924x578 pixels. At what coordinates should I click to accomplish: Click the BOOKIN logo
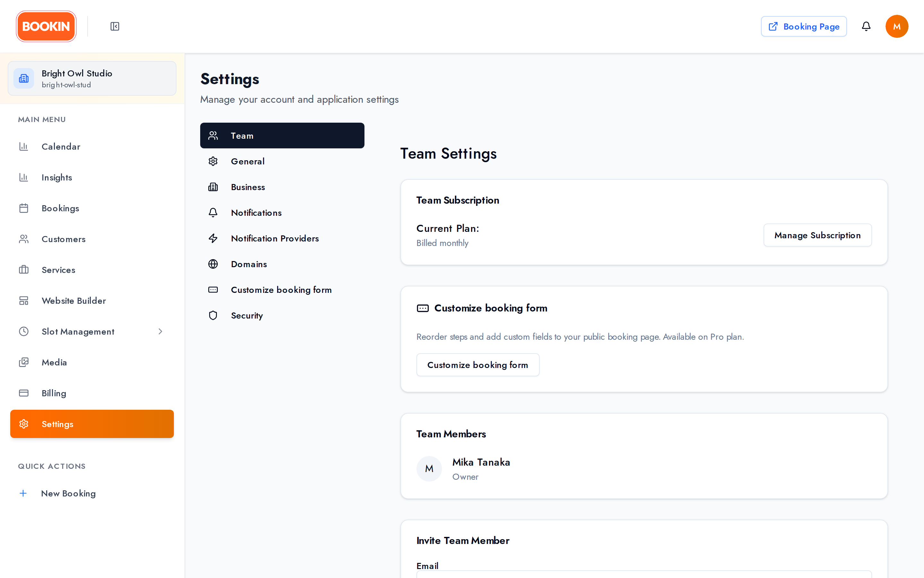coord(46,26)
